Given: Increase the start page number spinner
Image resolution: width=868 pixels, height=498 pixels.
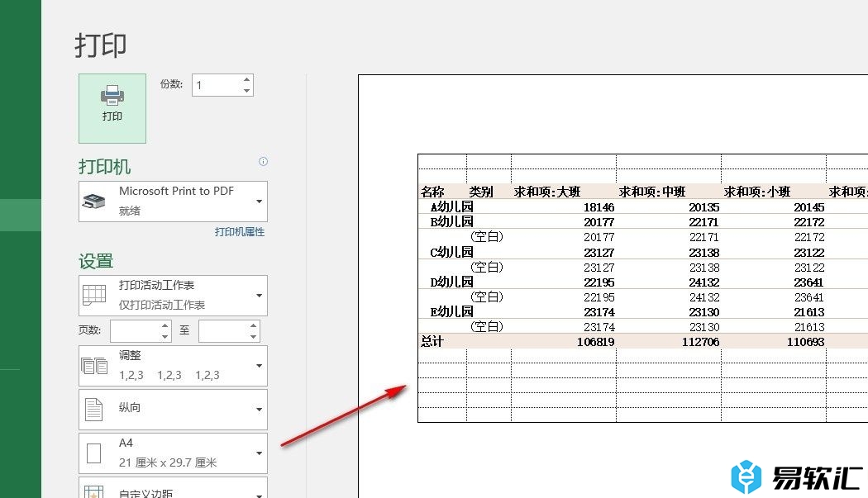Looking at the screenshot, I should (x=165, y=326).
